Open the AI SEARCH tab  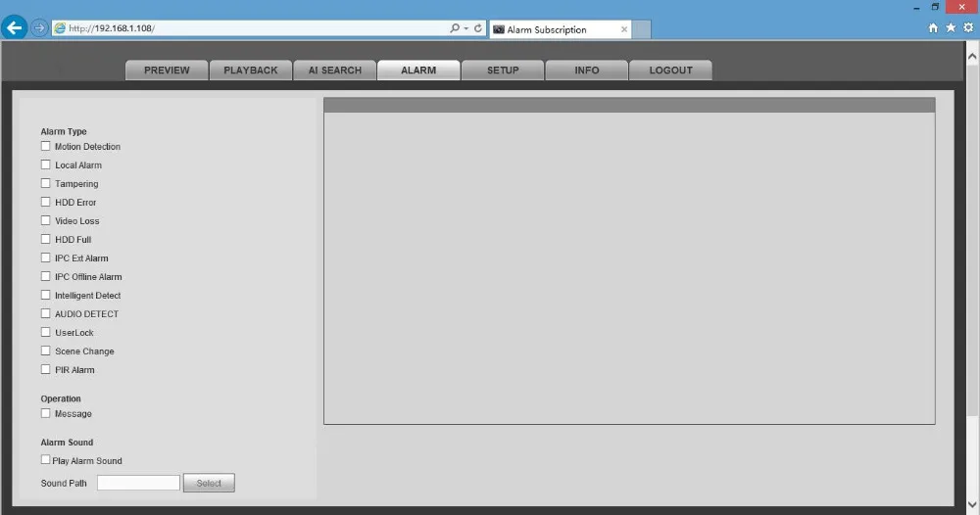tap(334, 70)
